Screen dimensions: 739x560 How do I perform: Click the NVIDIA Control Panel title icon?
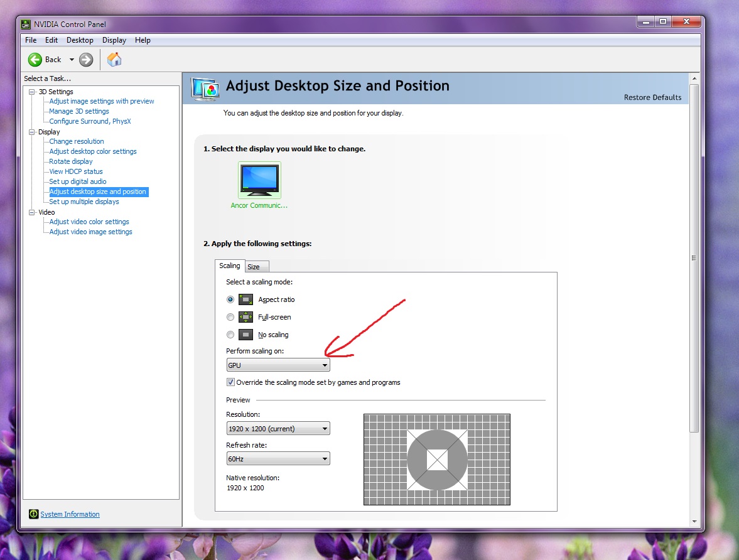[x=26, y=24]
